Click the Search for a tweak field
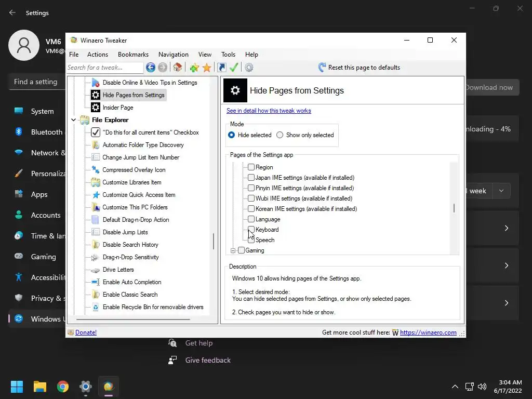This screenshot has width=532, height=399. pos(105,68)
